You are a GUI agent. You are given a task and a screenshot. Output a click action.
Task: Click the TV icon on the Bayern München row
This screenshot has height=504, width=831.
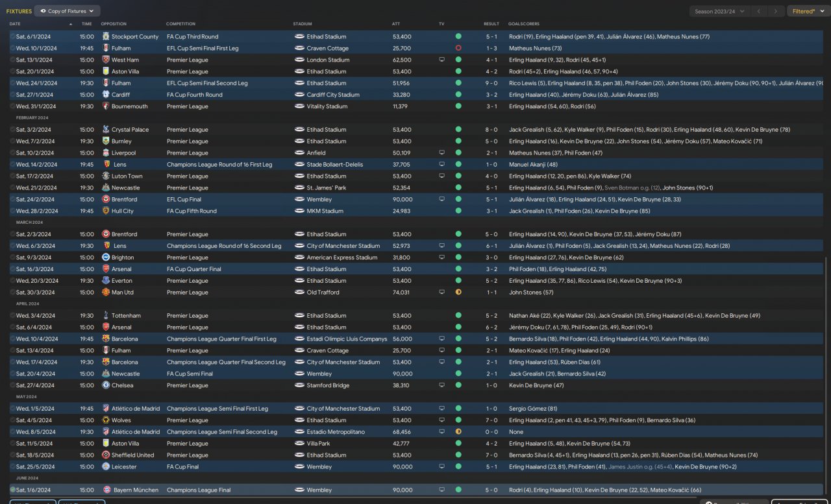point(442,490)
